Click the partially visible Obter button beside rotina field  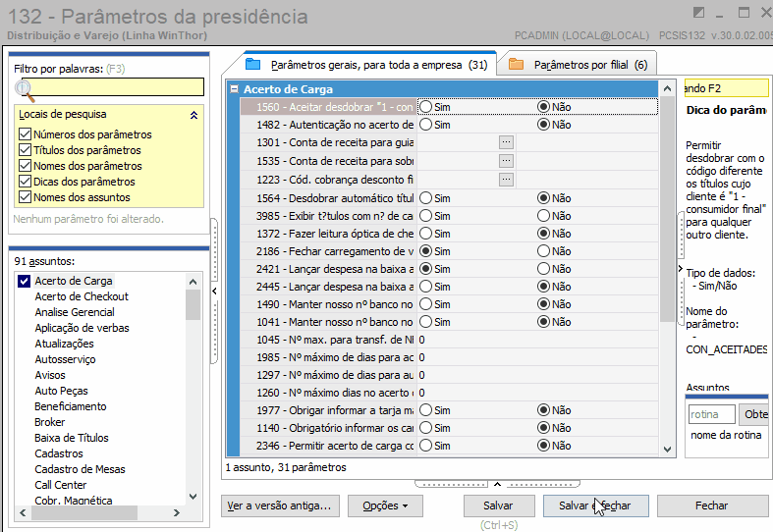click(753, 414)
